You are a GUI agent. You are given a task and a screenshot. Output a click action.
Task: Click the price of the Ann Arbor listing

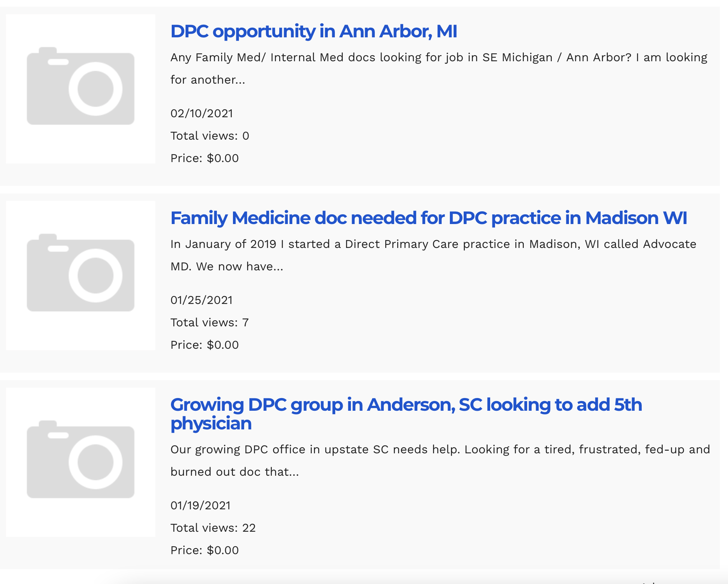click(x=204, y=158)
